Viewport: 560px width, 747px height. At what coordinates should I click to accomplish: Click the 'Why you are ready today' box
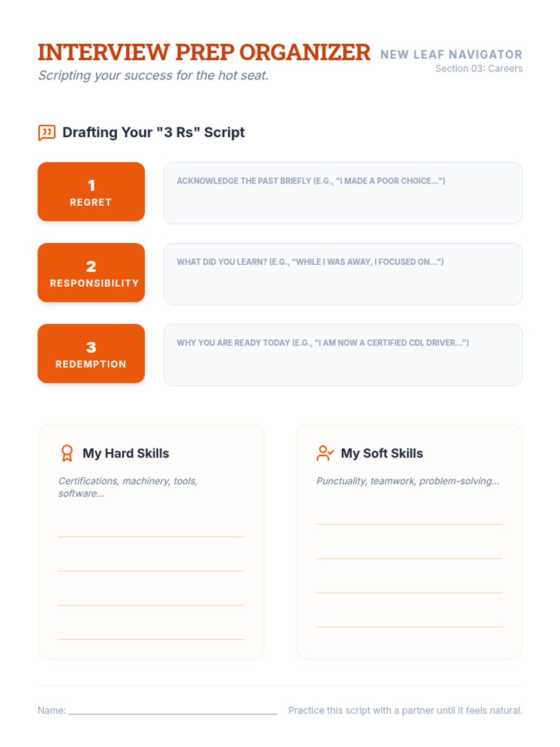343,355
